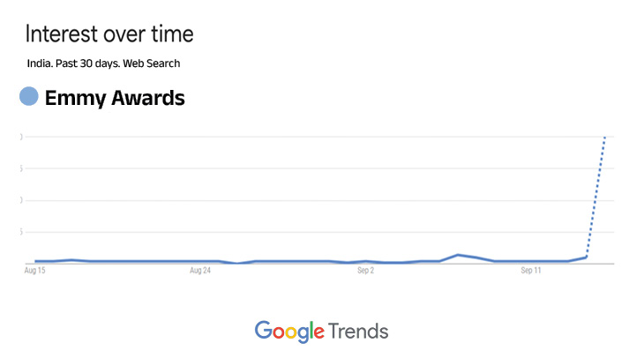Click the dip in the line just right of Aug 24
The height and width of the screenshot is (358, 644).
[236, 263]
